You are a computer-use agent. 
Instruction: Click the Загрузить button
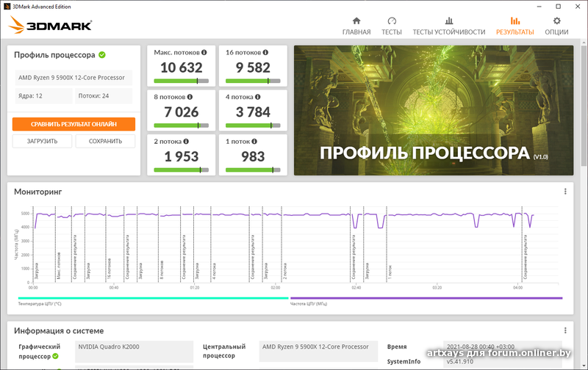coord(42,141)
